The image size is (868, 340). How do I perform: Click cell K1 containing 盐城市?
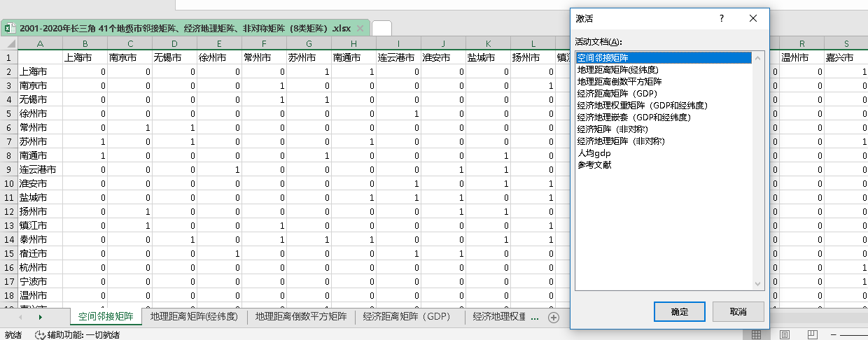click(x=488, y=57)
